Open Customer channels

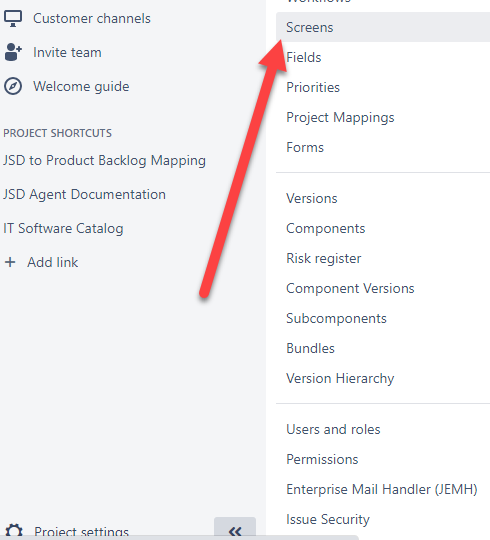pyautogui.click(x=92, y=18)
